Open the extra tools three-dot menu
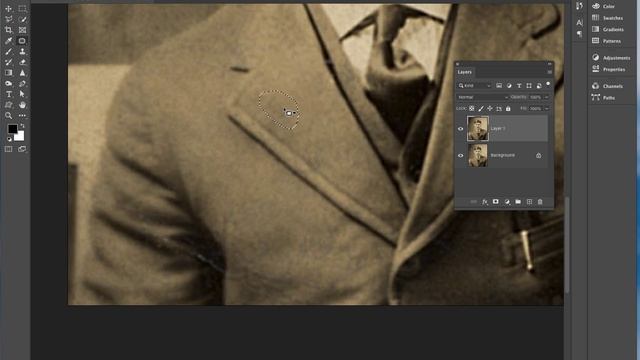Image resolution: width=640 pixels, height=360 pixels. (22, 116)
